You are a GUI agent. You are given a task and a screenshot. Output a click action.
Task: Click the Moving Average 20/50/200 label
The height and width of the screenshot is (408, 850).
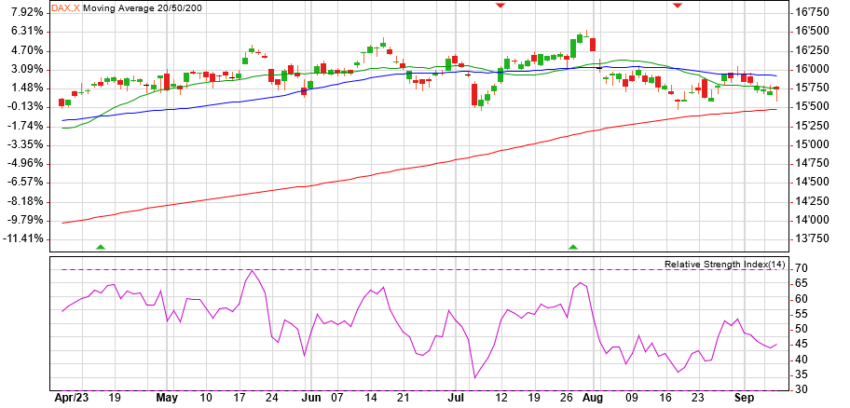pos(144,9)
